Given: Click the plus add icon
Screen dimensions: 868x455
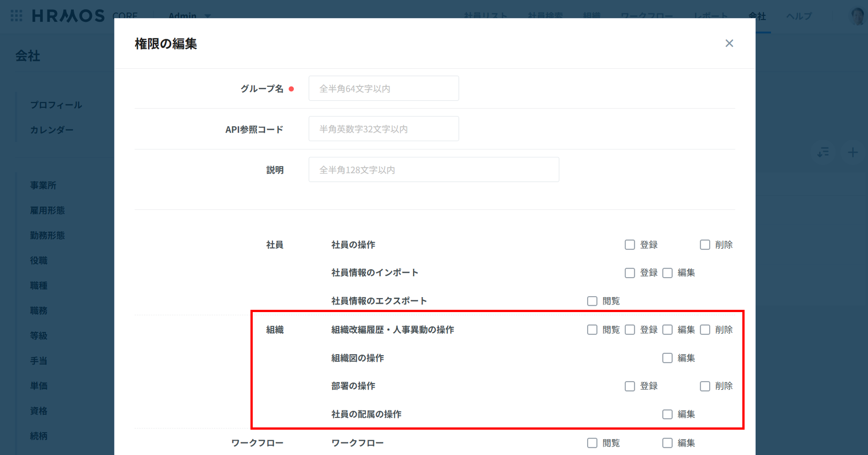Looking at the screenshot, I should coord(853,152).
